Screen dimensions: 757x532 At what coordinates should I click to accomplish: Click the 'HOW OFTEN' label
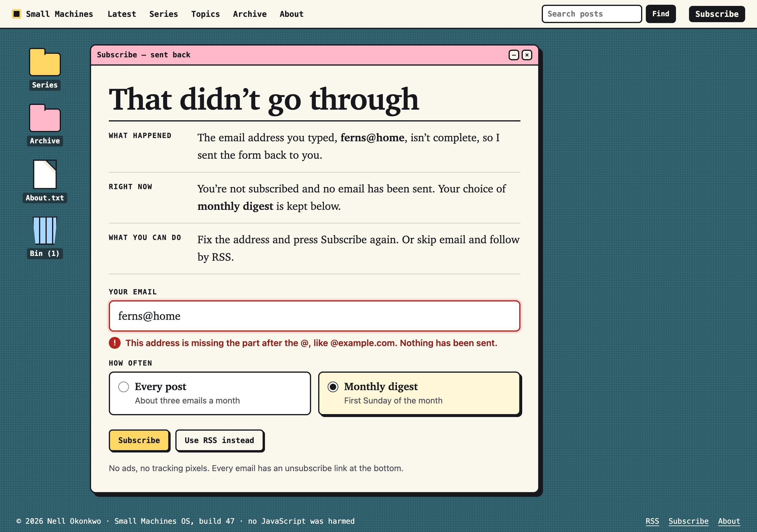click(x=131, y=363)
